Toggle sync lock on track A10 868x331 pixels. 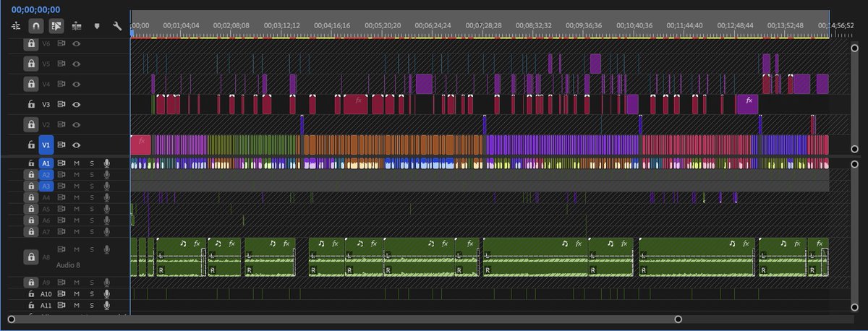pos(62,294)
